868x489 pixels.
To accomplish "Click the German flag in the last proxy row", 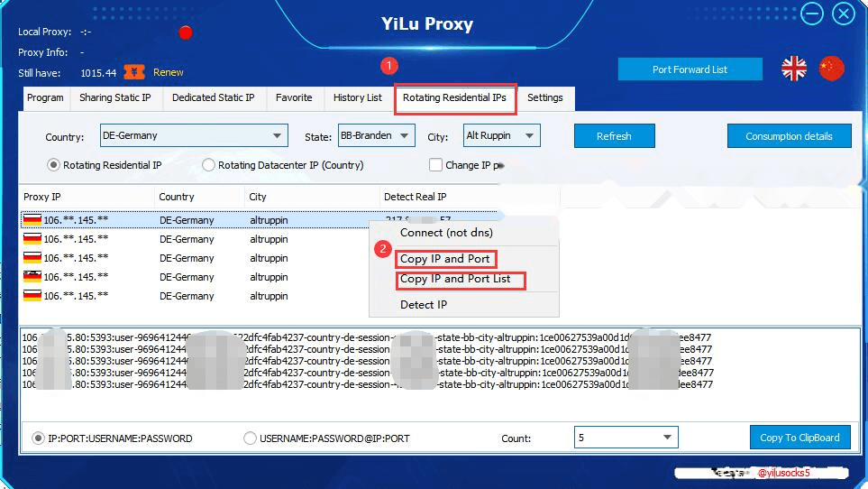I will pos(32,296).
